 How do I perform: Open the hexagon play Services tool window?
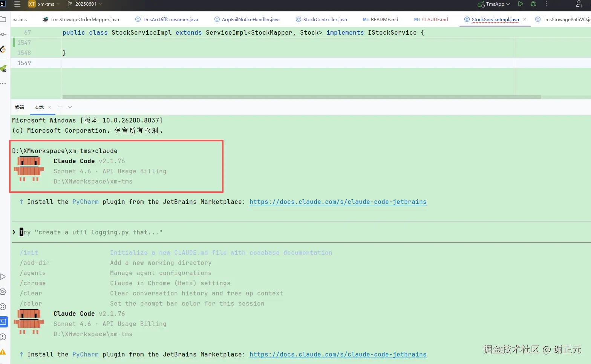(x=3, y=292)
